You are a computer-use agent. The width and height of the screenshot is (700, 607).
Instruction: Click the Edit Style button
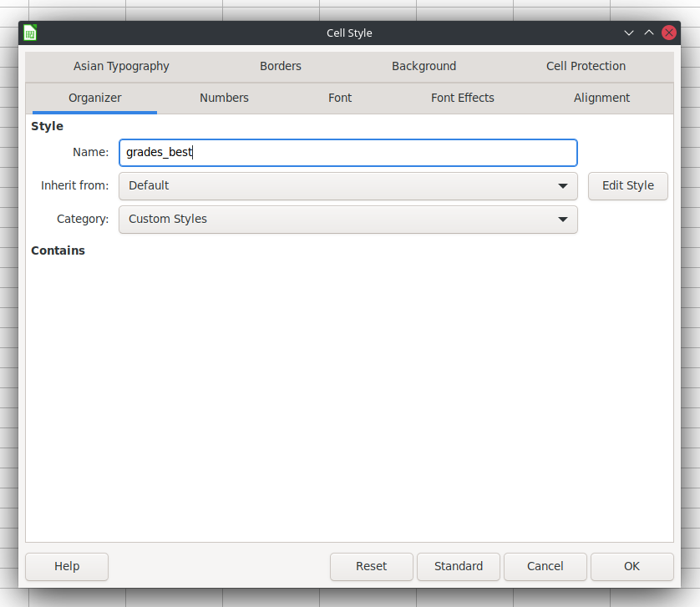pos(627,185)
